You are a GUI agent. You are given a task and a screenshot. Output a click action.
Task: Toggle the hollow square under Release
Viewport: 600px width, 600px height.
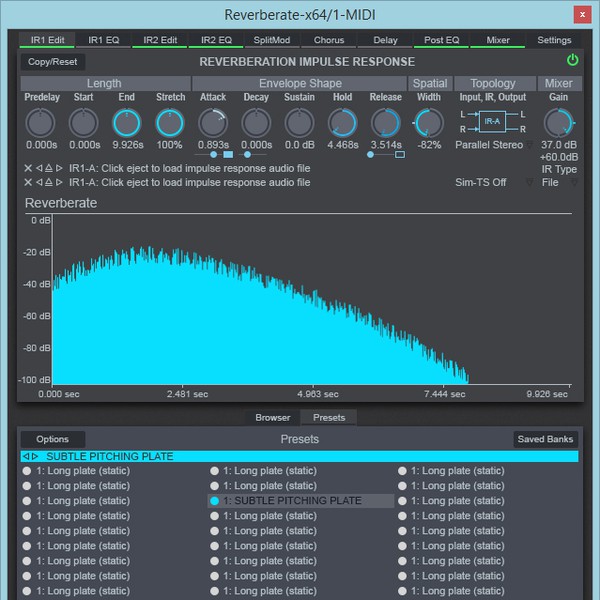[x=400, y=155]
